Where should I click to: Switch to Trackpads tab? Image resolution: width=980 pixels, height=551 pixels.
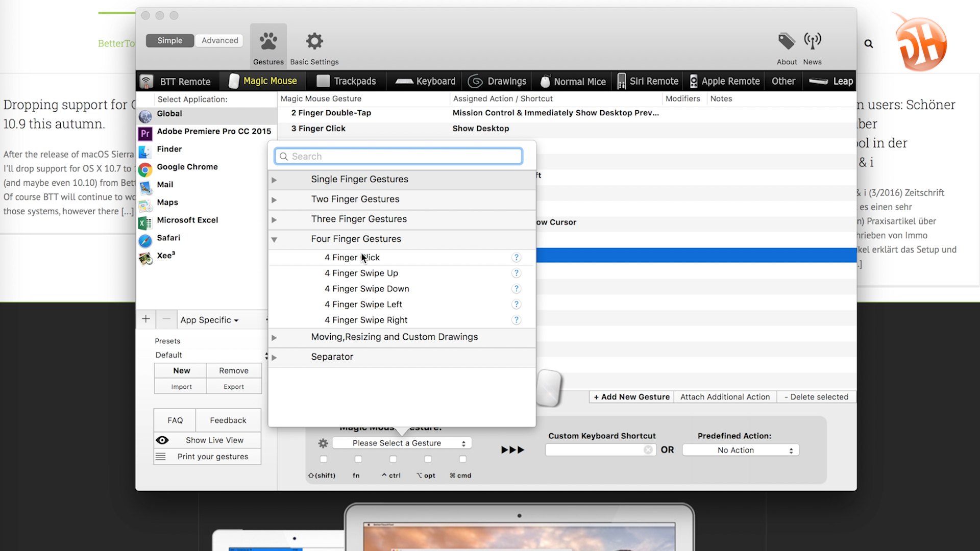347,82
